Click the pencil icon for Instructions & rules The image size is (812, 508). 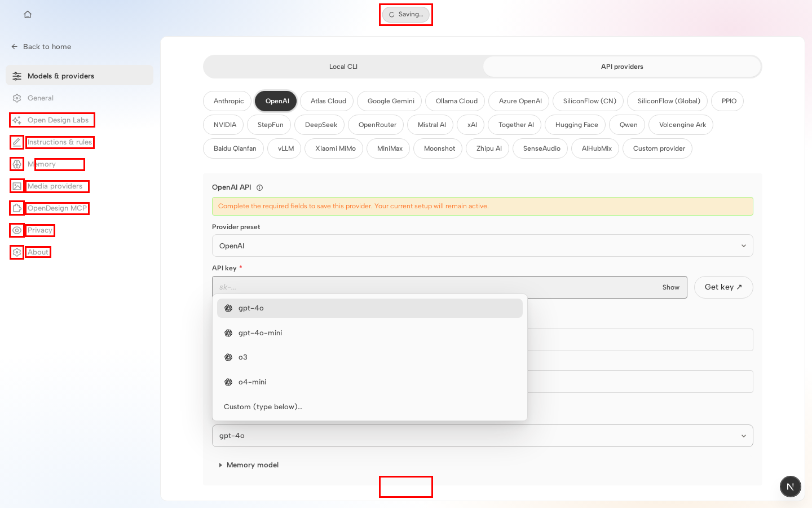tap(17, 142)
